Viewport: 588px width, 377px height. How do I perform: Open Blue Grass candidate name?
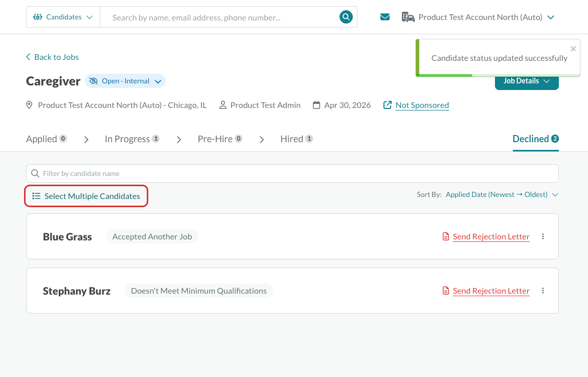[67, 237]
